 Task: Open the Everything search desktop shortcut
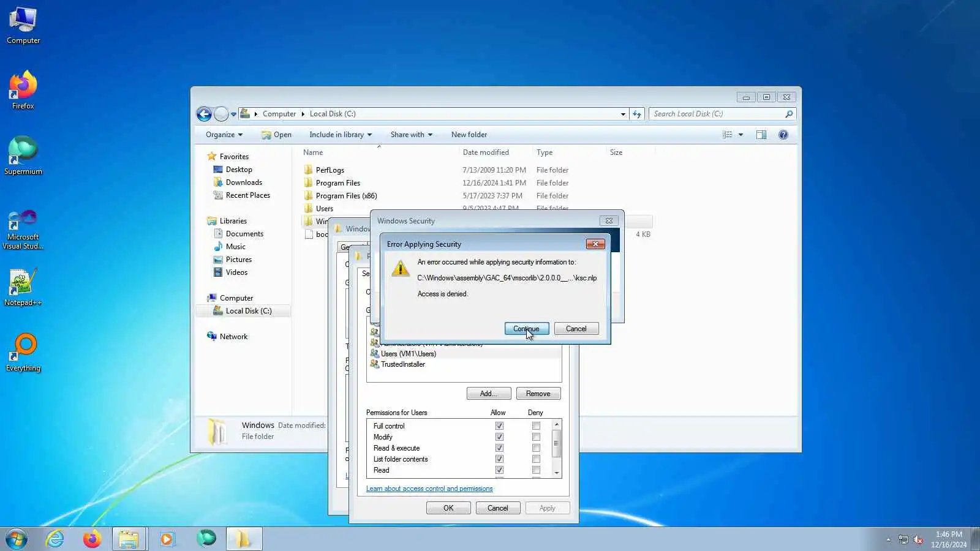point(23,353)
